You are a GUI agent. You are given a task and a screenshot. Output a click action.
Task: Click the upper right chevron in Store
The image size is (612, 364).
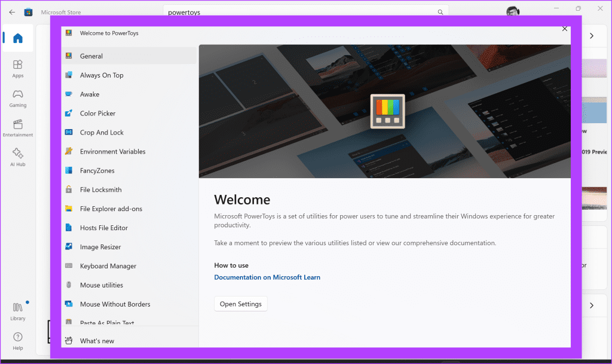(x=592, y=36)
